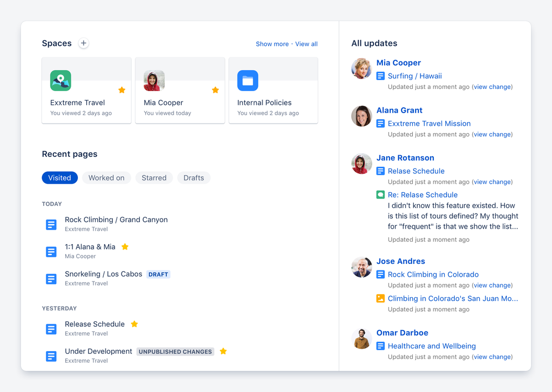Open Jane Rotanson's profile name link
The height and width of the screenshot is (392, 552).
click(405, 158)
